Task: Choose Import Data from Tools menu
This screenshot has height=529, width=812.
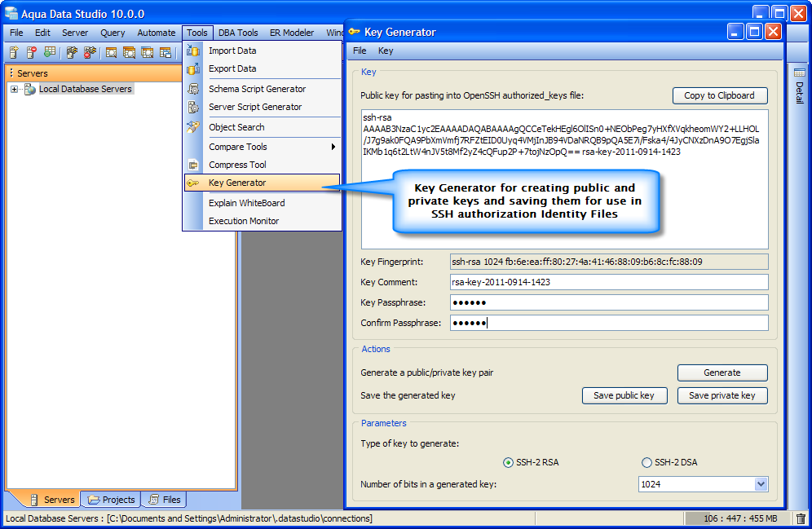Action: click(263, 51)
